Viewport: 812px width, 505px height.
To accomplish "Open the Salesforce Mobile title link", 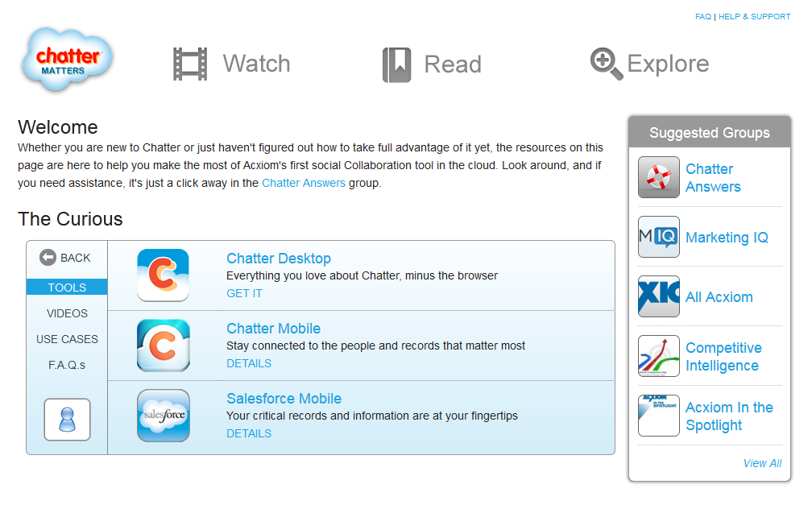I will [284, 399].
